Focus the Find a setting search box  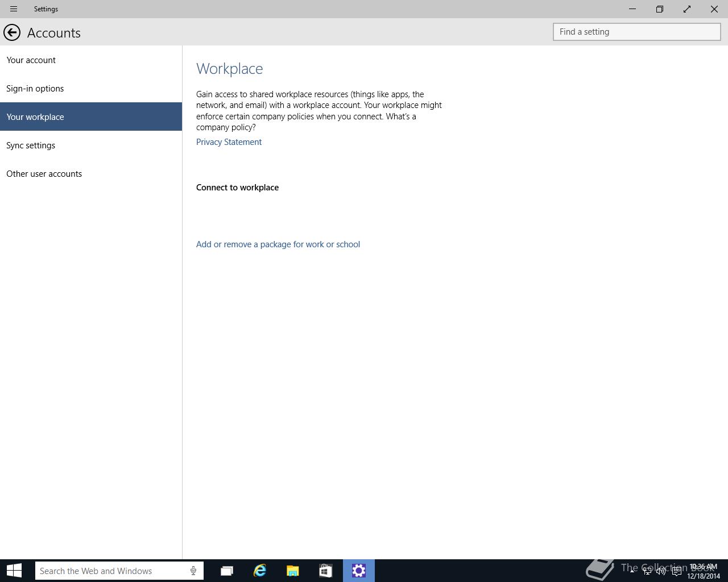click(x=637, y=32)
